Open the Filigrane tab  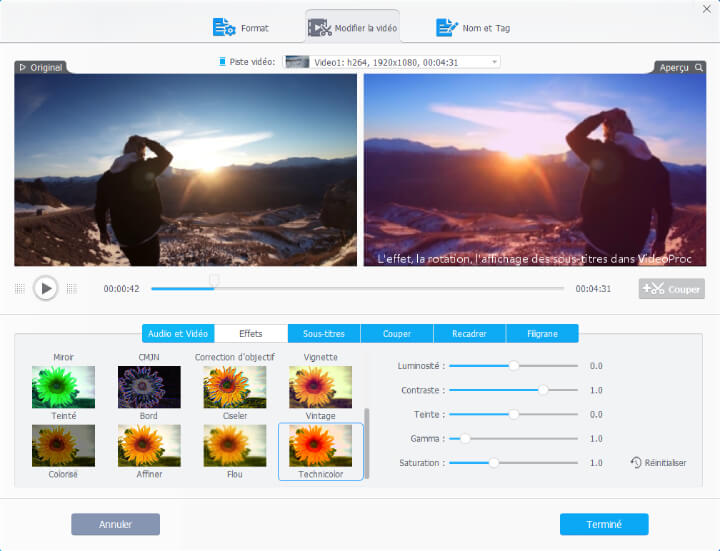click(542, 333)
